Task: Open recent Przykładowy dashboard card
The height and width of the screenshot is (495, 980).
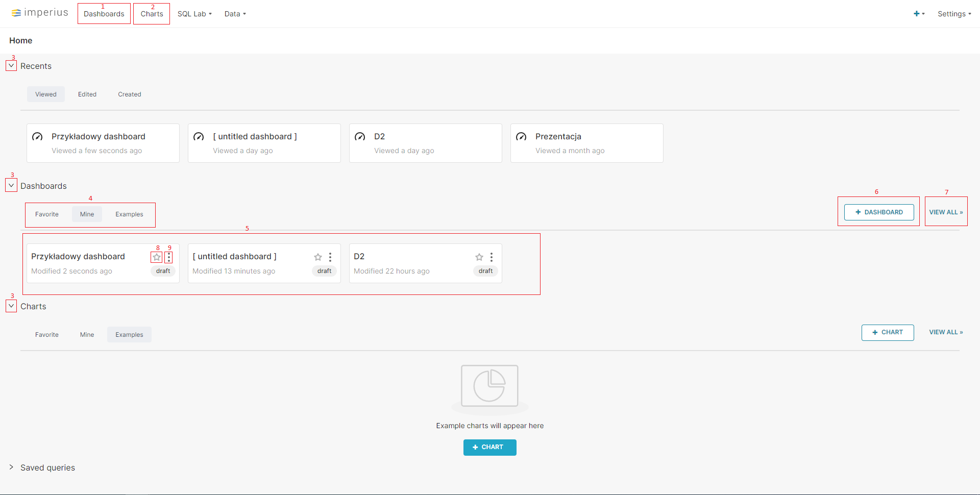Action: coord(103,143)
